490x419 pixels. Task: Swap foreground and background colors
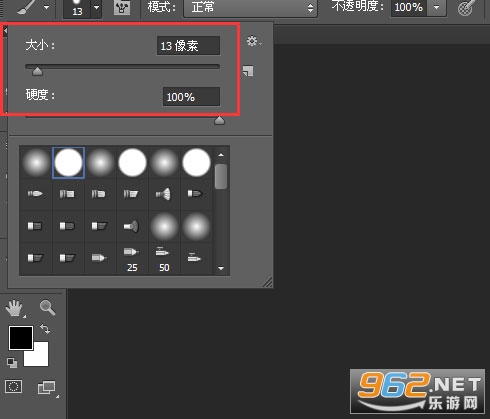45,329
